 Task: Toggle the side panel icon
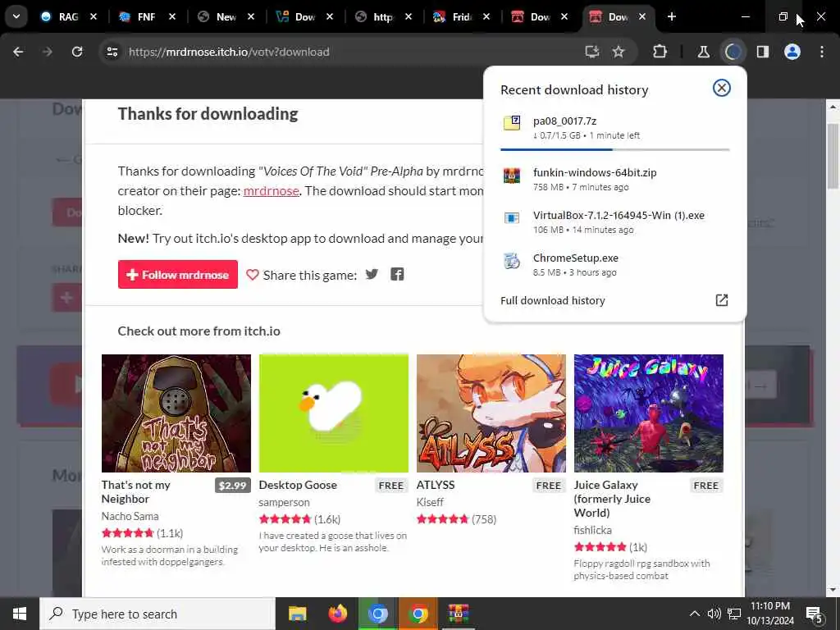pos(762,52)
